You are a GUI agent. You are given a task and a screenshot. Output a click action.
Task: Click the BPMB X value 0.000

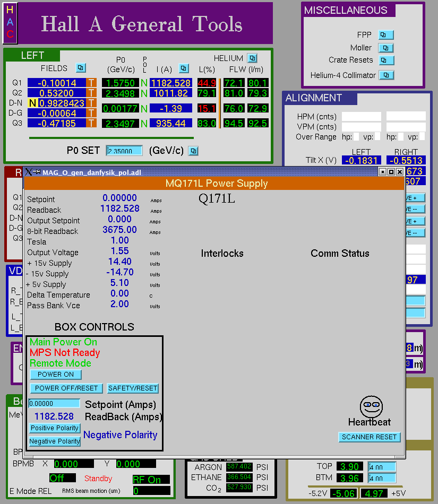(x=74, y=464)
